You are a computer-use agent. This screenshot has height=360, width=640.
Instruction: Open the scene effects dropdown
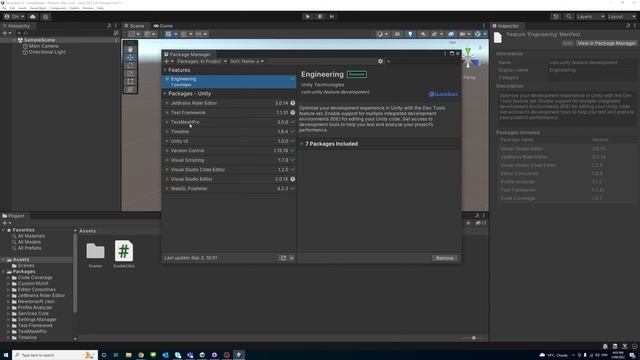(x=436, y=34)
